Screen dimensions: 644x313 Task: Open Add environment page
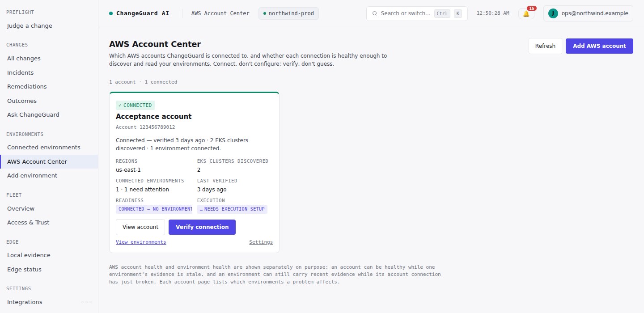point(49,176)
